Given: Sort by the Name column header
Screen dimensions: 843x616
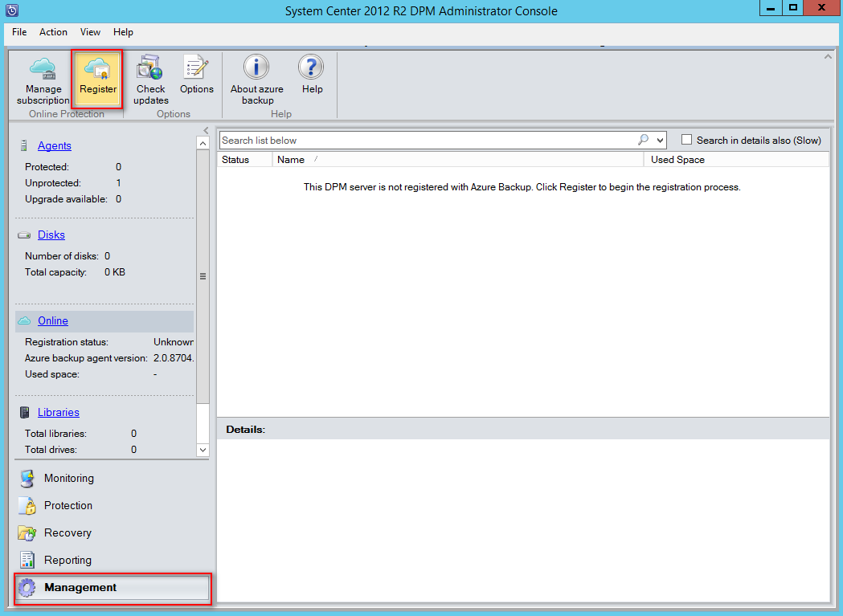Looking at the screenshot, I should coord(458,160).
